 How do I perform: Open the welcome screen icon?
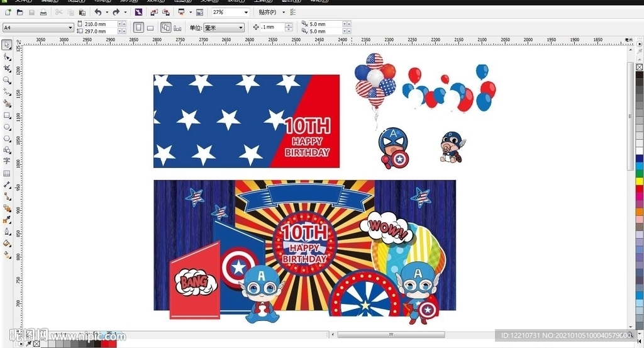click(199, 13)
